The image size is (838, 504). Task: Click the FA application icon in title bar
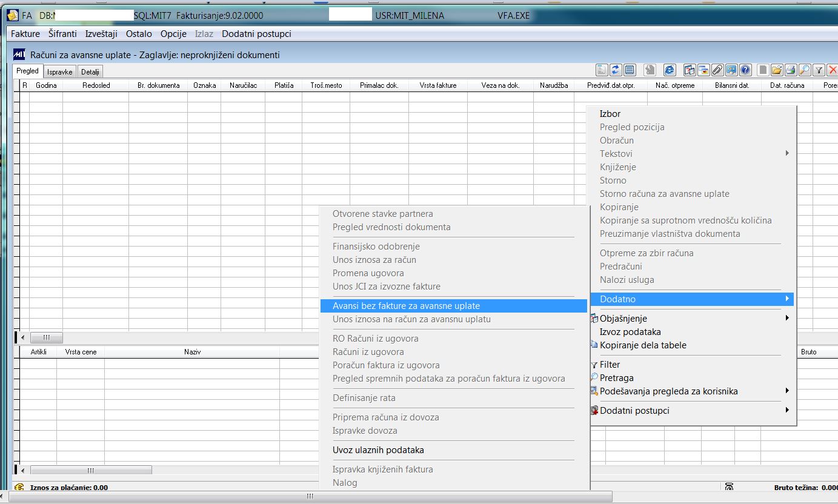(x=12, y=16)
